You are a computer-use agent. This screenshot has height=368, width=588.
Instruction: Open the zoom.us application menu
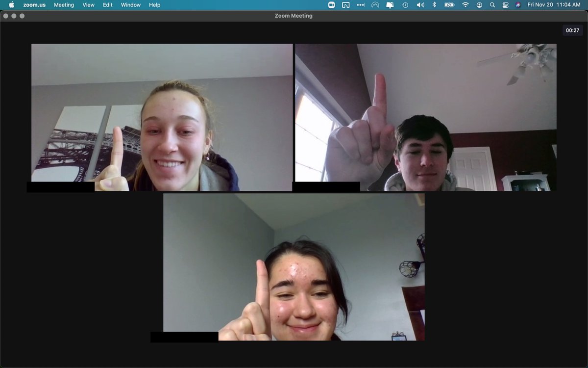click(34, 5)
